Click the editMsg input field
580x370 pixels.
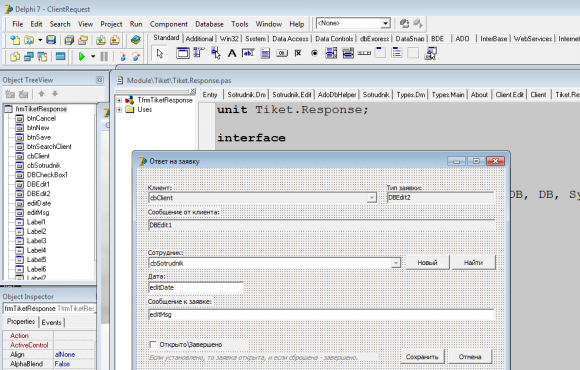(x=321, y=315)
